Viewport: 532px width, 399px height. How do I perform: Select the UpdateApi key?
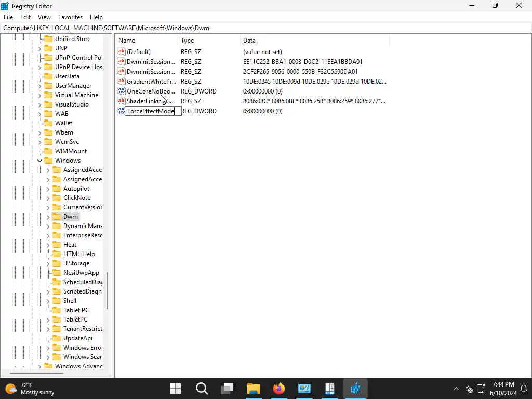pos(78,338)
